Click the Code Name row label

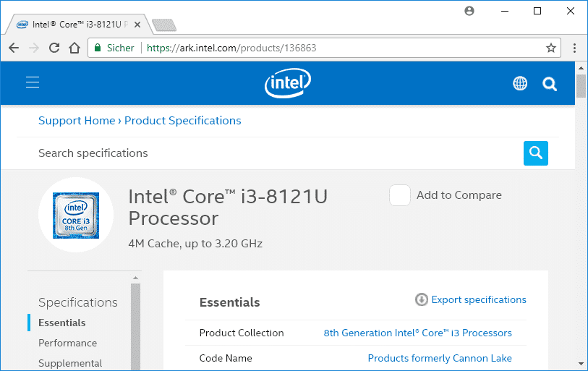(226, 358)
